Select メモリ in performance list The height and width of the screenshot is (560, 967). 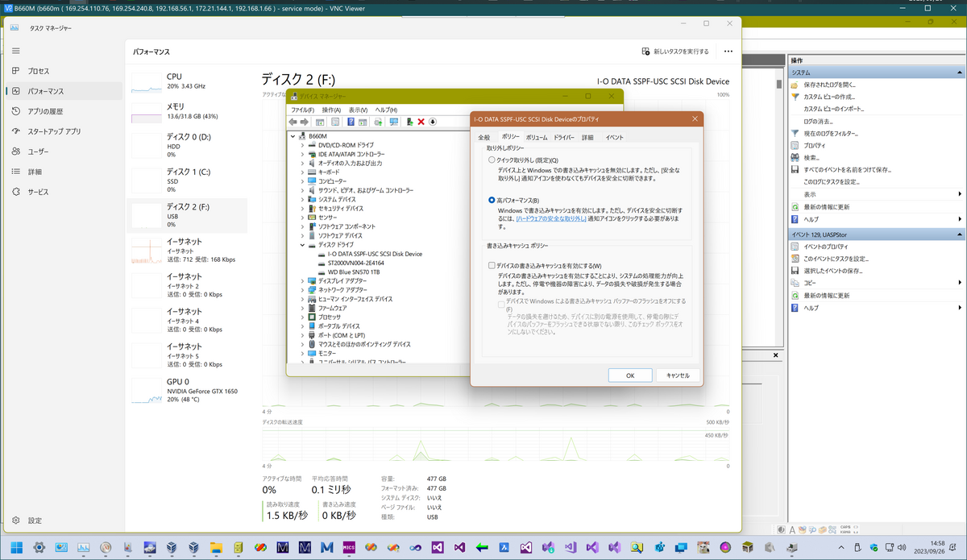pyautogui.click(x=188, y=111)
